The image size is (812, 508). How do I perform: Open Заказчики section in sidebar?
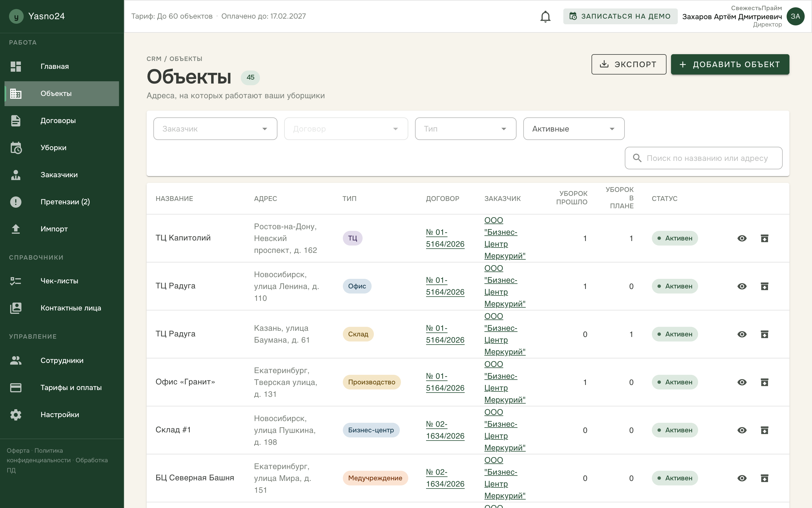[x=62, y=175]
